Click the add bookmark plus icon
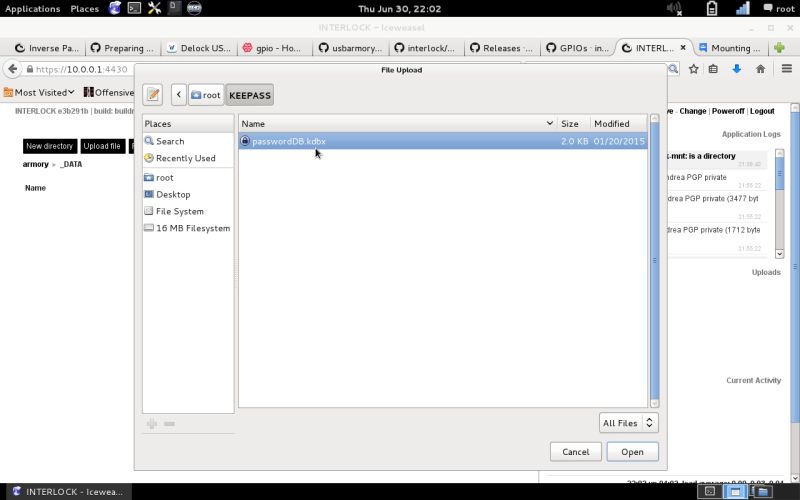 (x=152, y=424)
